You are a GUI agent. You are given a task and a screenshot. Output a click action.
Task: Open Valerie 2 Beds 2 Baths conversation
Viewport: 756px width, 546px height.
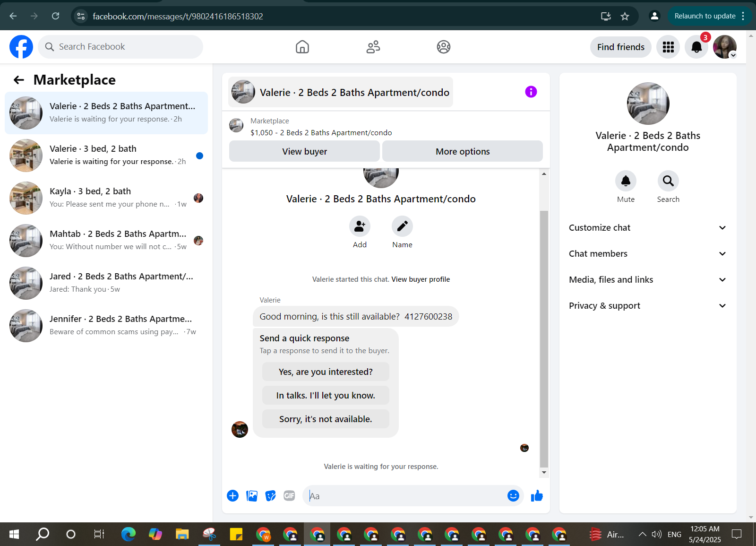(x=106, y=113)
